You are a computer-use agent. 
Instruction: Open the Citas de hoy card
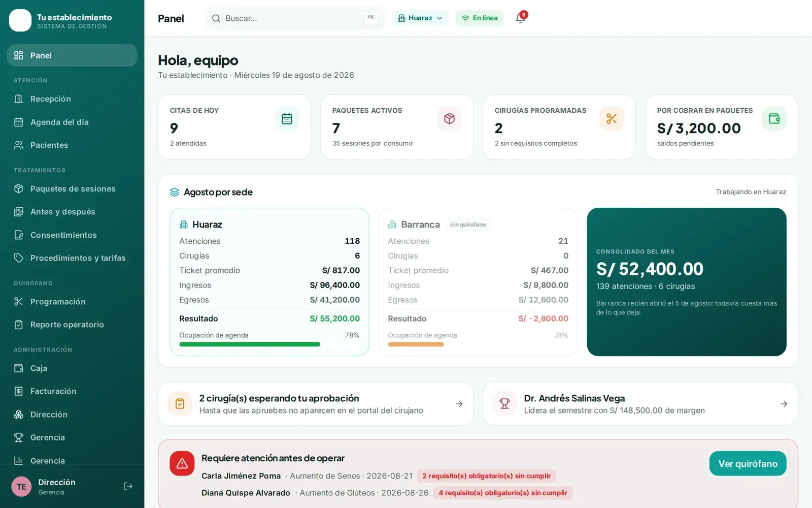click(234, 127)
